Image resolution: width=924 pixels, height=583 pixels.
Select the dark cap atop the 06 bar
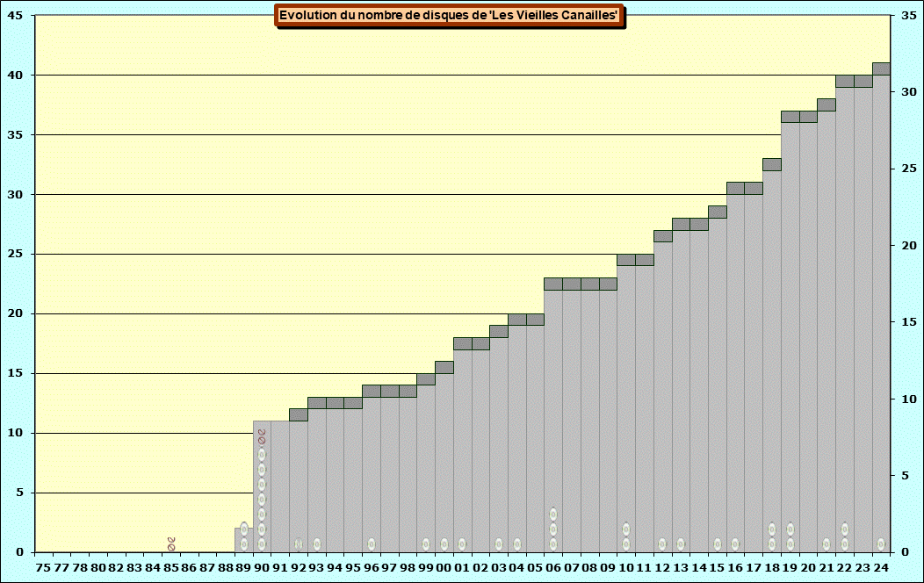(553, 284)
